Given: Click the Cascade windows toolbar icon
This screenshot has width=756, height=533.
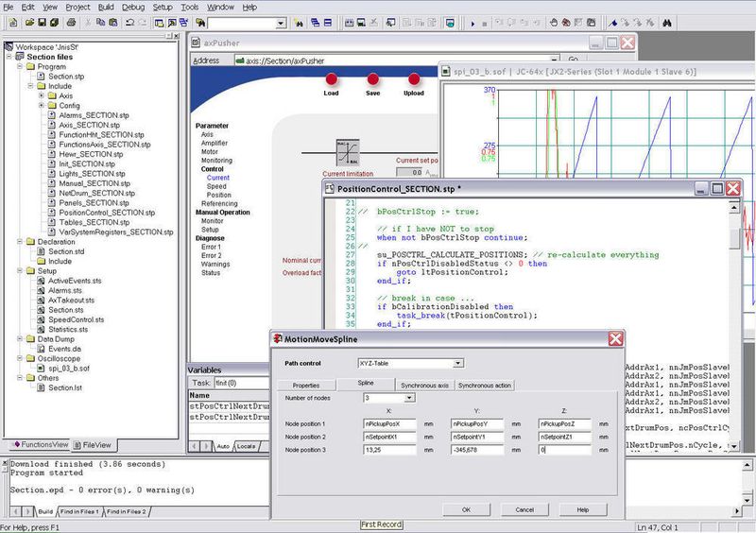Looking at the screenshot, I should [x=316, y=23].
